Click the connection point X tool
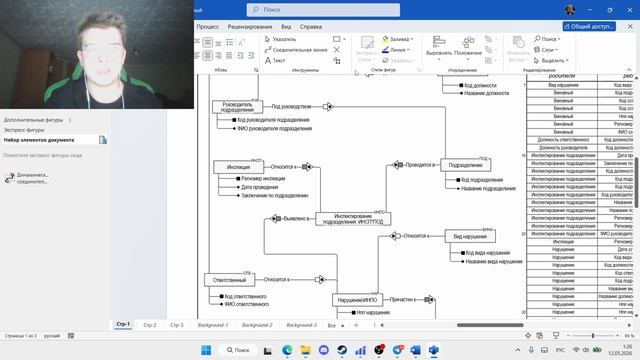This screenshot has height=360, width=640. click(x=337, y=50)
